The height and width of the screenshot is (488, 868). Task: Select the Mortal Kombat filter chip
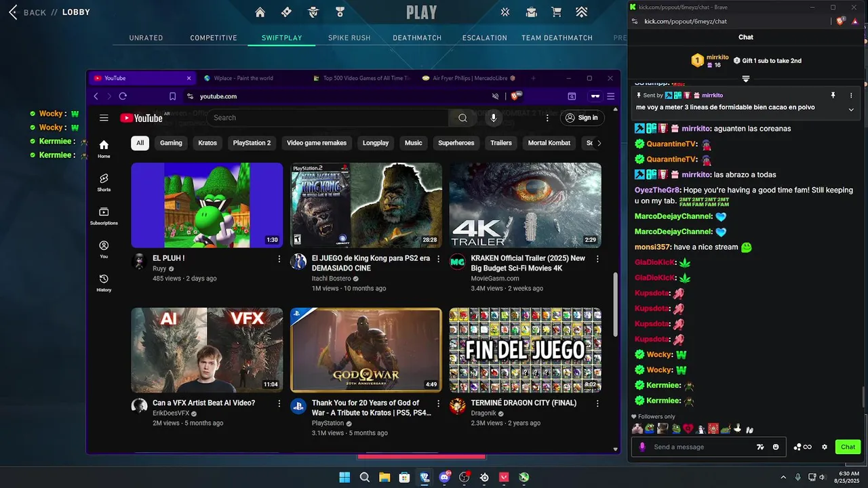click(550, 143)
